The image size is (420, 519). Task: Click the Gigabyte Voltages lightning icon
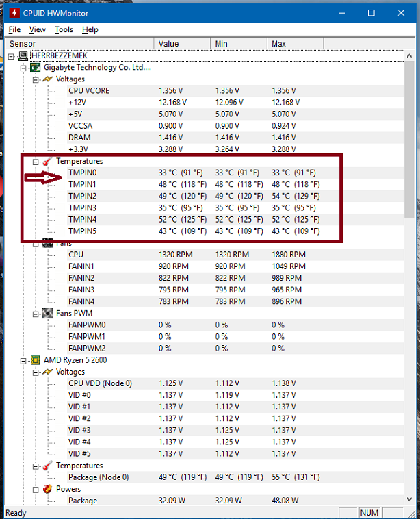pos(48,79)
